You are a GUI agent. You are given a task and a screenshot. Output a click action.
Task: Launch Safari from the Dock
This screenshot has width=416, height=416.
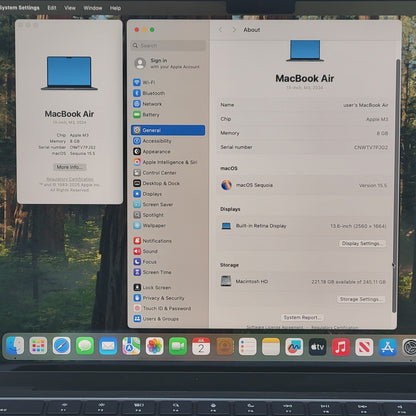tap(62, 346)
